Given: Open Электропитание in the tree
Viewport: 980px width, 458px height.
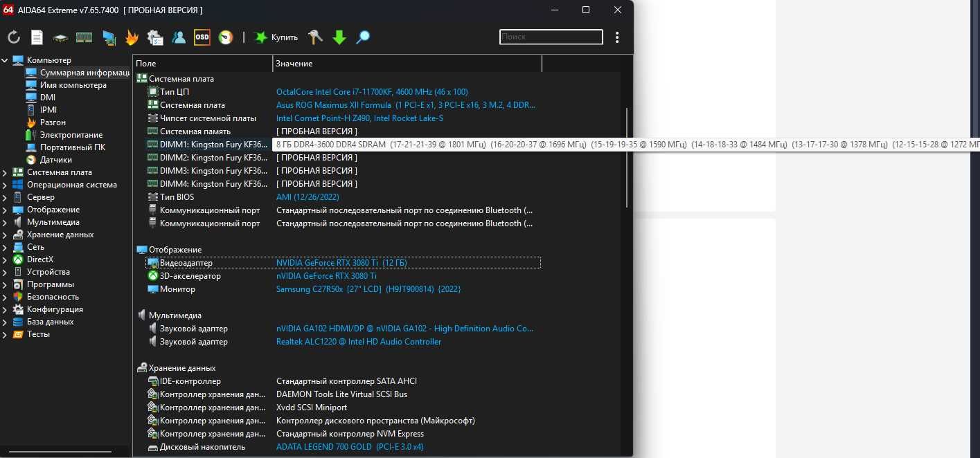Looking at the screenshot, I should click(x=71, y=135).
